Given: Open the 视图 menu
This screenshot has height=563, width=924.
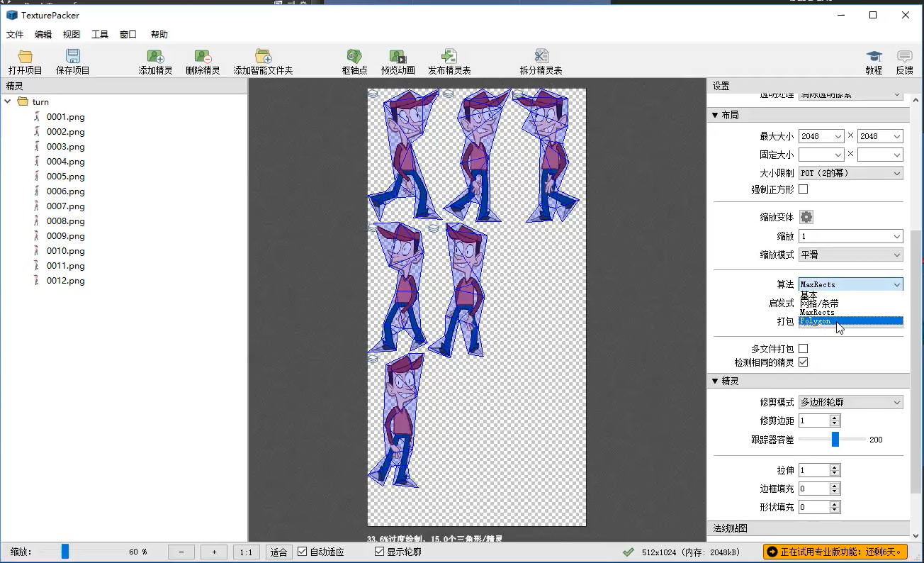Looking at the screenshot, I should [x=71, y=34].
